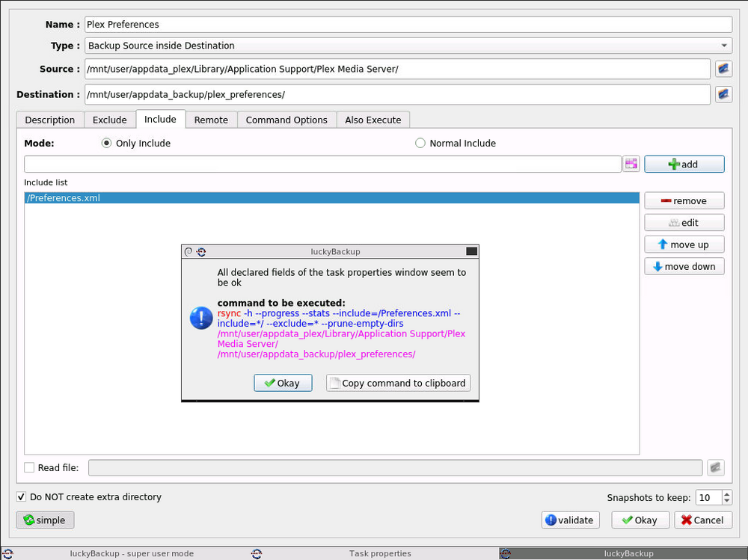Click the luckyBackup dialog titlebar app icon
The image size is (748, 560).
click(x=201, y=251)
